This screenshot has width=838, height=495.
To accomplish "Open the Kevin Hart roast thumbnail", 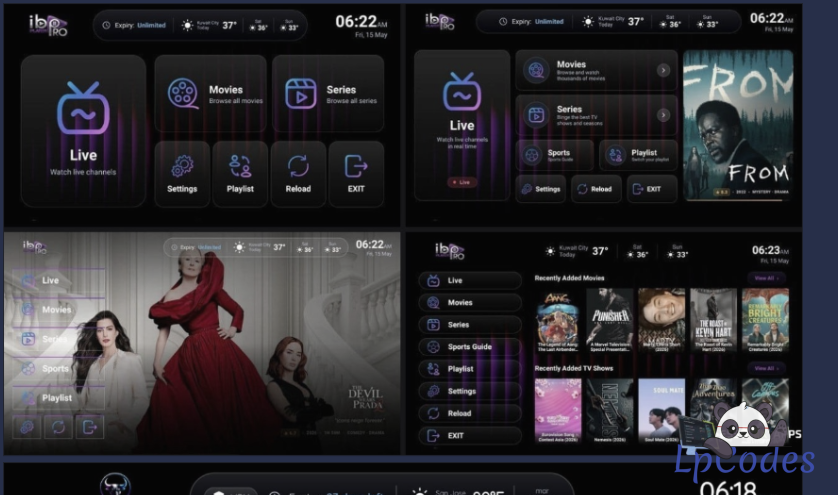I will tap(713, 320).
